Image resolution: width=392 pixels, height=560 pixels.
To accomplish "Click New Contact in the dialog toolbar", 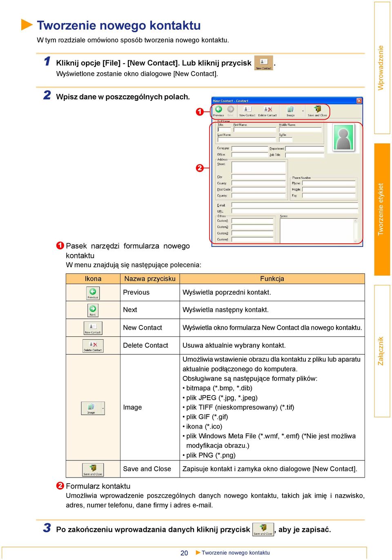I will [x=247, y=111].
